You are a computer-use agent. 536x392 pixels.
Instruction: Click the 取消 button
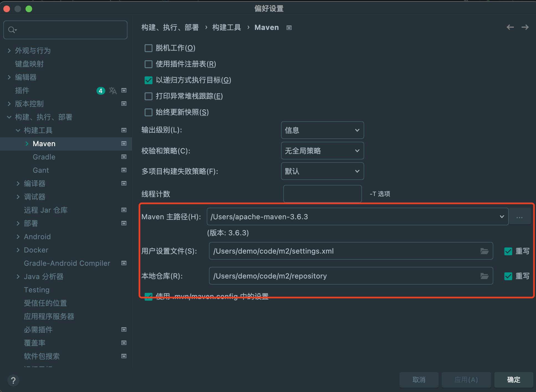(x=419, y=380)
